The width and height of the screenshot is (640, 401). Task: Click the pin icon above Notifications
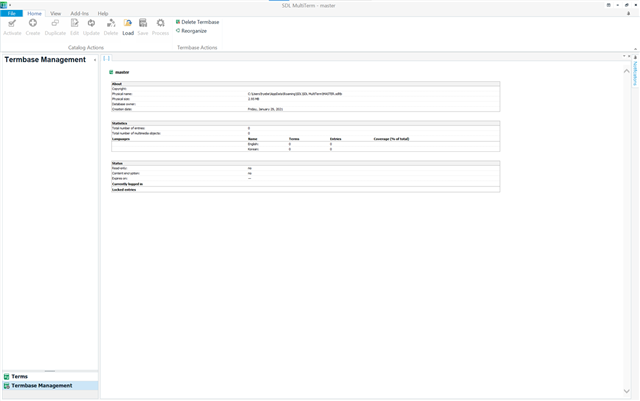point(635,57)
